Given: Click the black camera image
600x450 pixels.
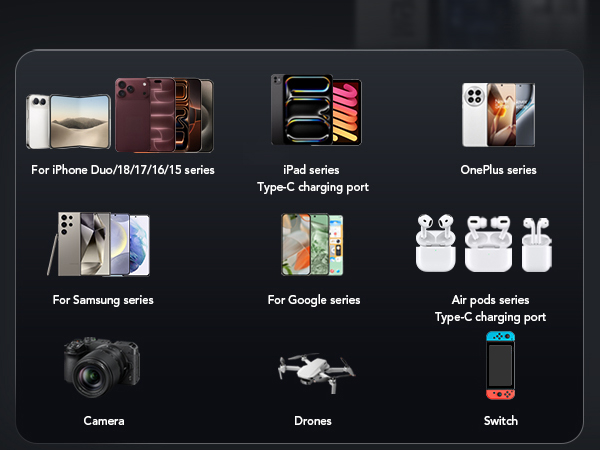Looking at the screenshot, I should [x=102, y=367].
